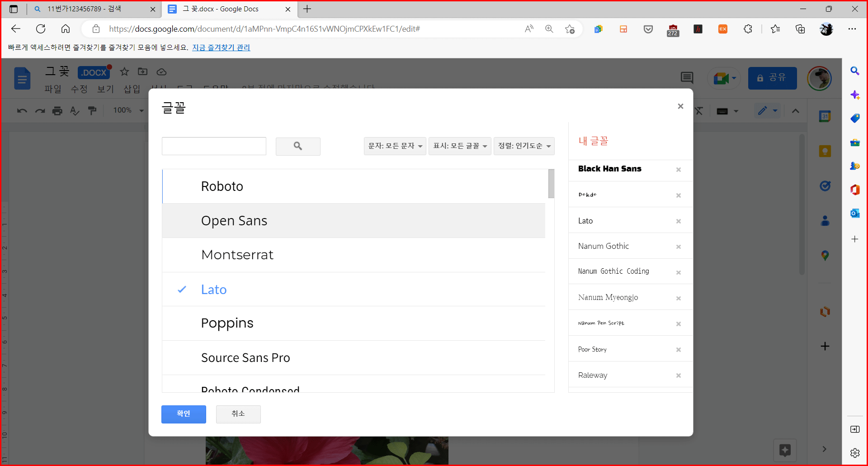Open the Google Maps side panel icon
Screen dimensions: 868x466
[x=825, y=256]
